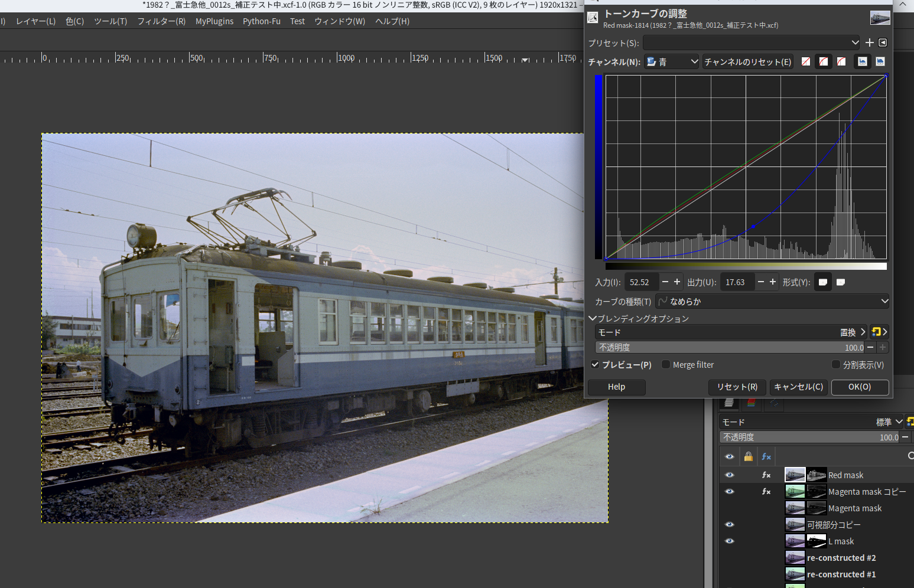
Task: Open the チャンネル(N) channel dropdown
Action: [672, 61]
